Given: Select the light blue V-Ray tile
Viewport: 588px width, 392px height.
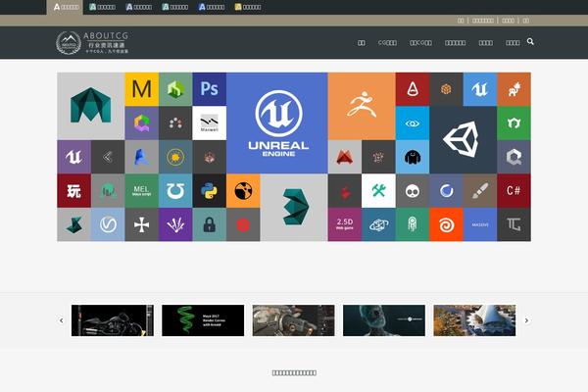Looking at the screenshot, I should pos(108,224).
